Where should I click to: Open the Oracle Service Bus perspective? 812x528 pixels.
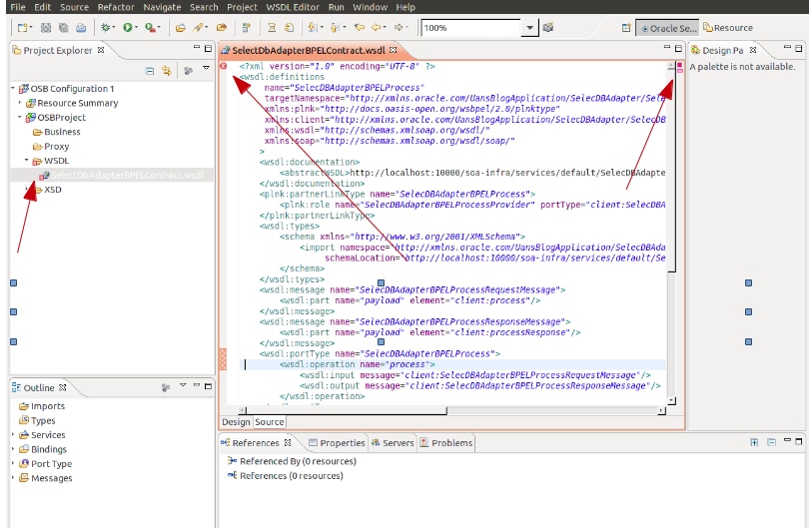[667, 28]
